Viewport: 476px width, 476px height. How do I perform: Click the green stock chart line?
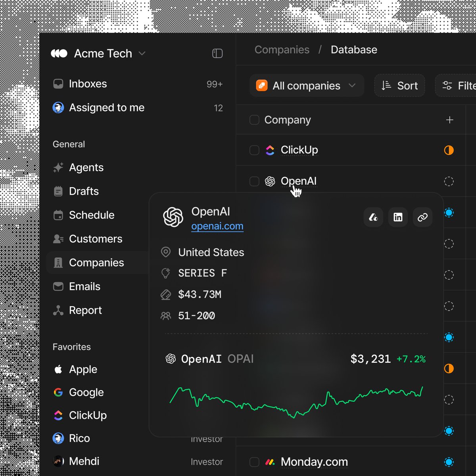click(296, 402)
